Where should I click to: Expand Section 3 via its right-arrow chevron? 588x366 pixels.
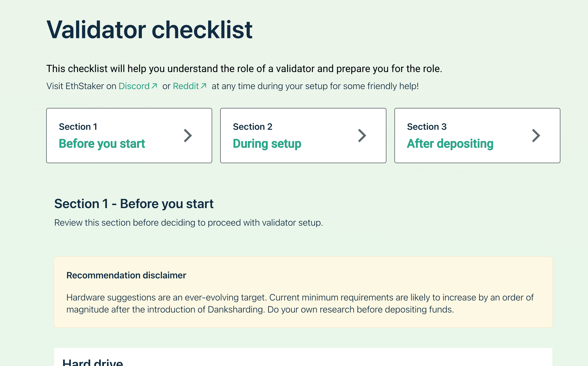point(536,135)
